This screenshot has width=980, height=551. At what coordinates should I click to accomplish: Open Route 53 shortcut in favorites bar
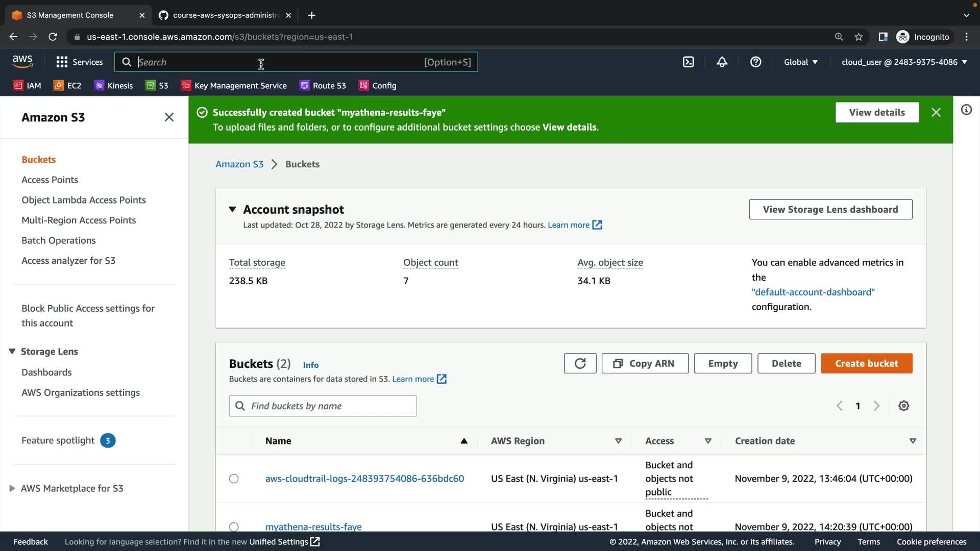tap(323, 86)
